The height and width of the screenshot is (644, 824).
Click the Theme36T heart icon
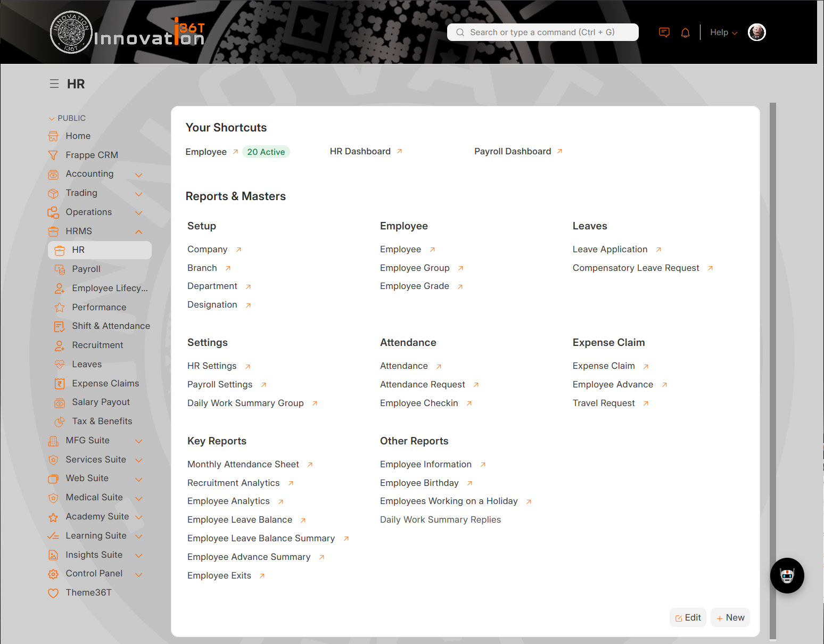pyautogui.click(x=53, y=593)
